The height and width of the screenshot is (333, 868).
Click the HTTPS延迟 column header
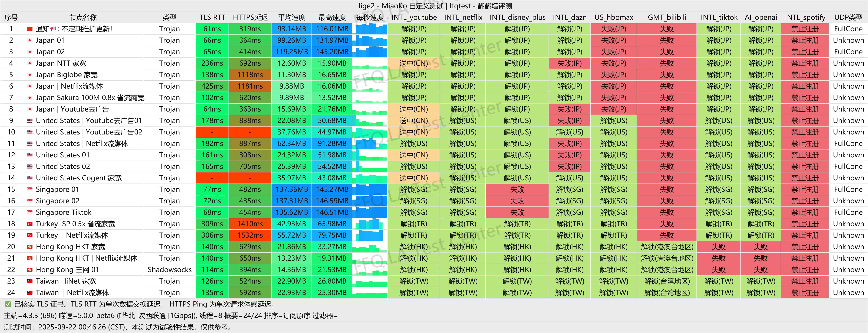tap(250, 17)
